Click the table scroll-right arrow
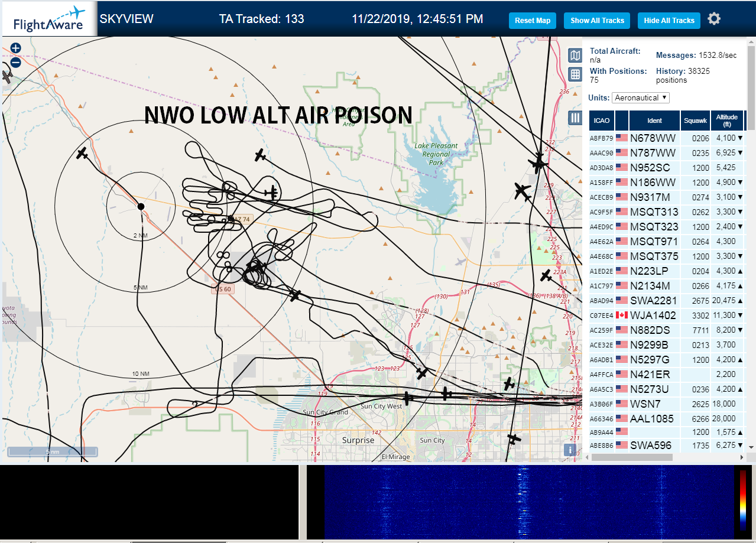 [742, 457]
